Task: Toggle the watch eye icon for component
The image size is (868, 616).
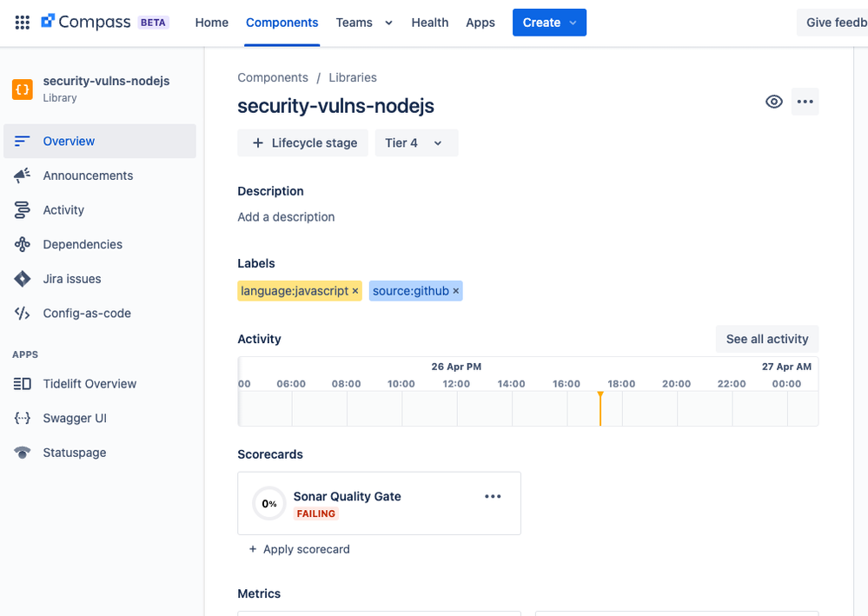Action: coord(774,102)
